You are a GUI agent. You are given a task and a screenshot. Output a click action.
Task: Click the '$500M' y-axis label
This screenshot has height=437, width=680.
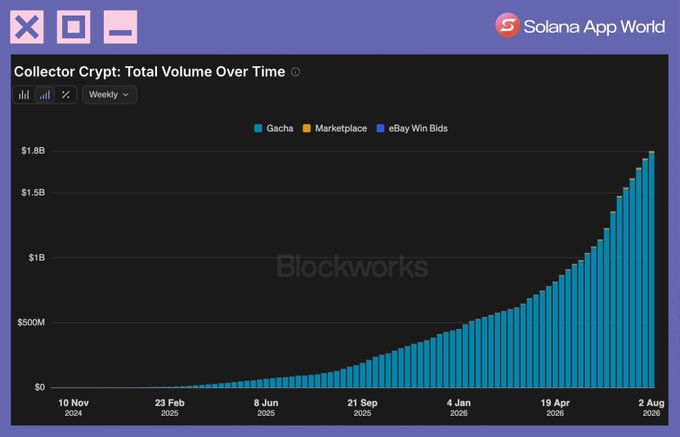point(31,323)
